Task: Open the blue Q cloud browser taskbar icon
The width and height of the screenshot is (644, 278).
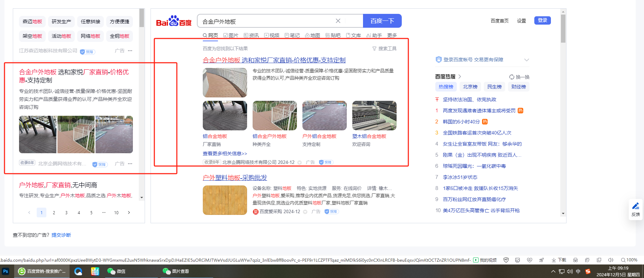Action: click(78, 271)
